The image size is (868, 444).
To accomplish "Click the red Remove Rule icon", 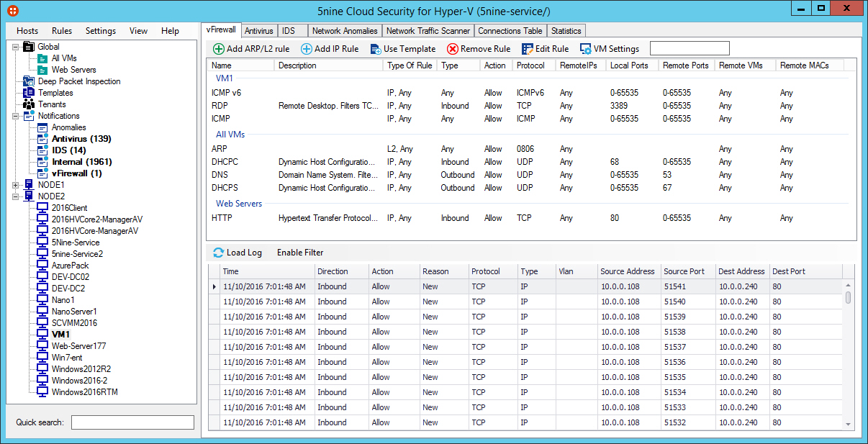I will [453, 49].
